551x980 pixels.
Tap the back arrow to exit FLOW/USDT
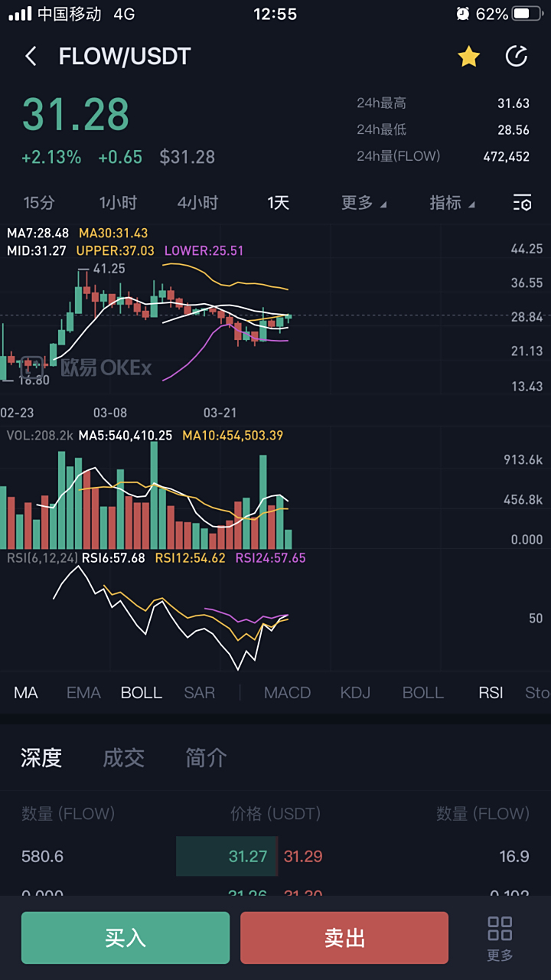coord(31,57)
